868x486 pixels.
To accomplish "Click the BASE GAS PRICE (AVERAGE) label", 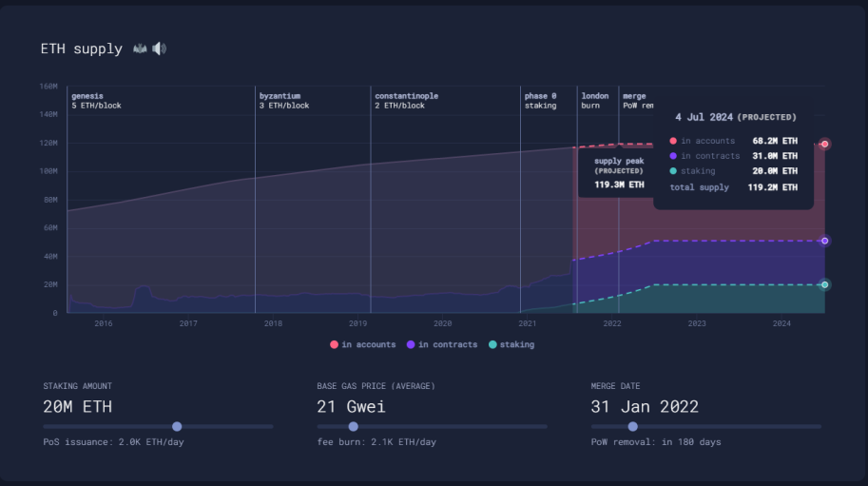I will (x=376, y=386).
